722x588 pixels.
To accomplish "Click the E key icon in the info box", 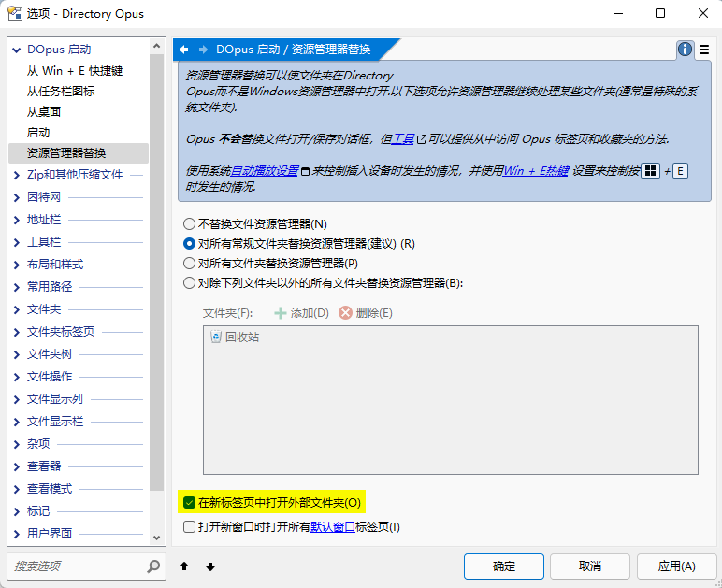I will tap(680, 171).
